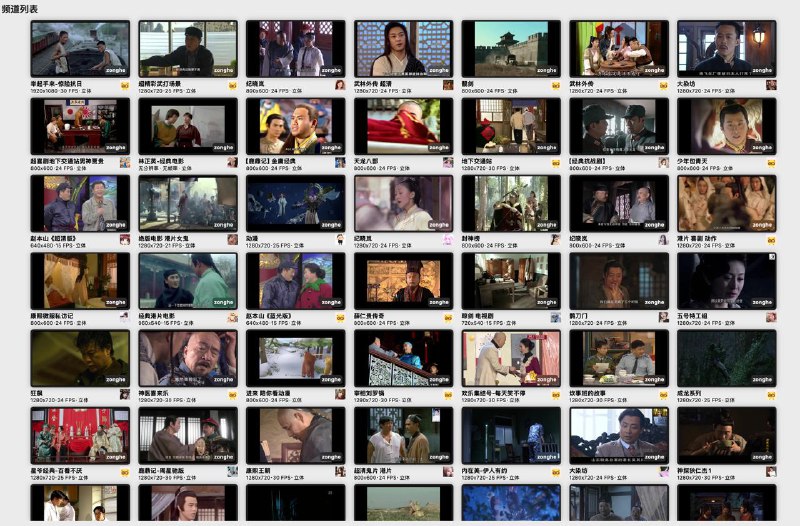The width and height of the screenshot is (800, 526).
Task: Click the avatar icon beside 武林外传 超清
Action: pyautogui.click(x=447, y=85)
